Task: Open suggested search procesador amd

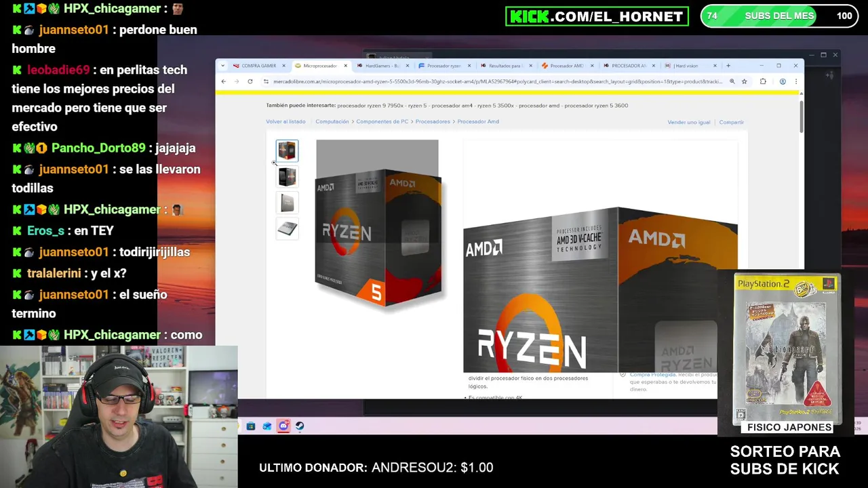Action: [x=540, y=105]
